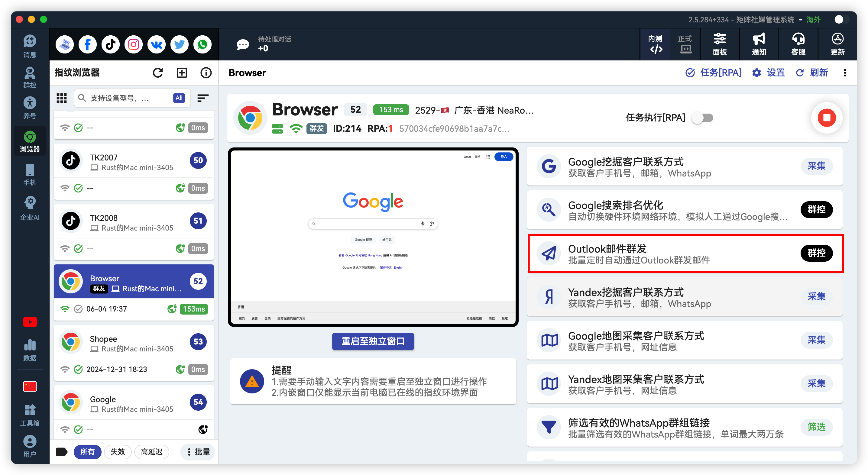Select the 高延迟 filter tab
The width and height of the screenshot is (868, 475).
click(x=152, y=452)
